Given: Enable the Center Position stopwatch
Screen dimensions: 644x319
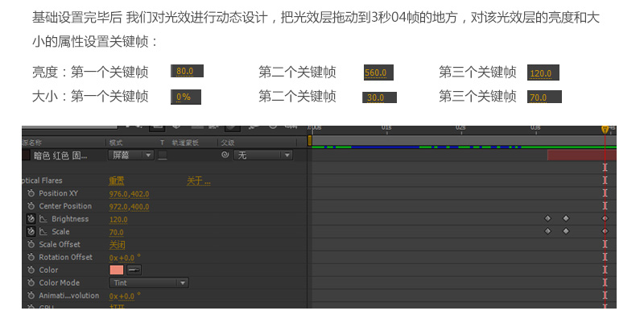Looking at the screenshot, I should 31,206.
